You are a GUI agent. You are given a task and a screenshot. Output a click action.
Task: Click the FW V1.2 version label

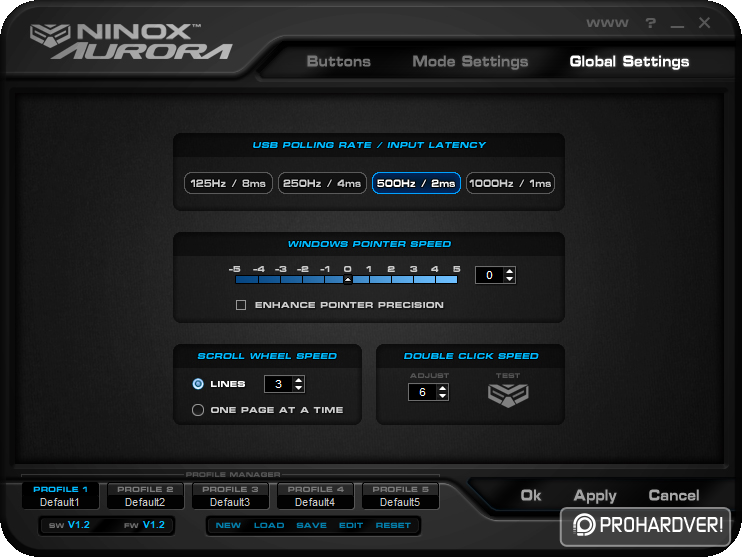point(144,525)
